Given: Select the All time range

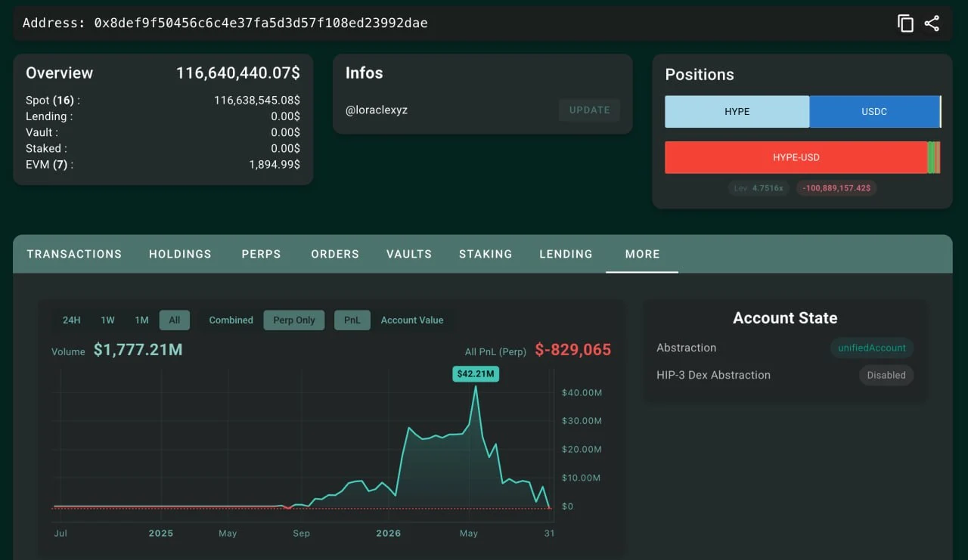Looking at the screenshot, I should pos(175,320).
